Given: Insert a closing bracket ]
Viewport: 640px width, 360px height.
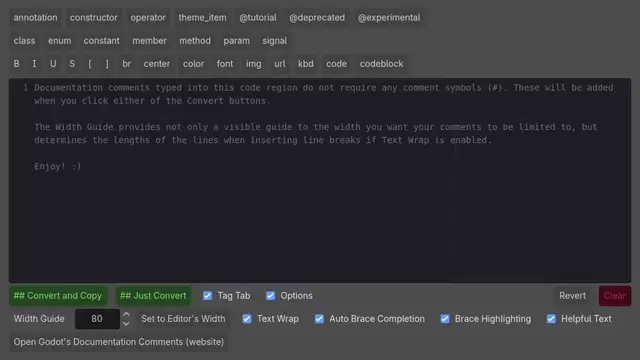Looking at the screenshot, I should coord(107,64).
